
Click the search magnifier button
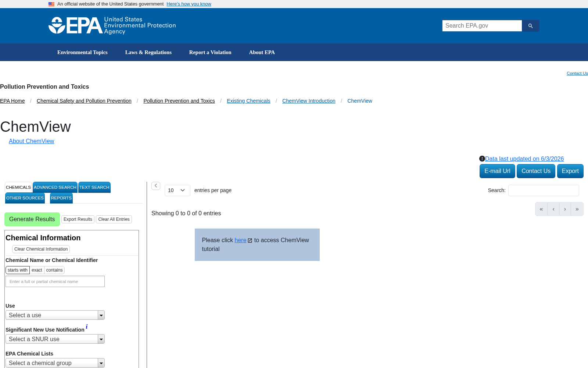tap(530, 26)
